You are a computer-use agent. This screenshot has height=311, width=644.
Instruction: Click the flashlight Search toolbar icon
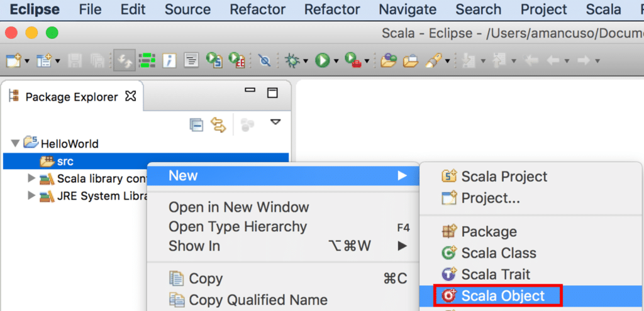(x=433, y=61)
